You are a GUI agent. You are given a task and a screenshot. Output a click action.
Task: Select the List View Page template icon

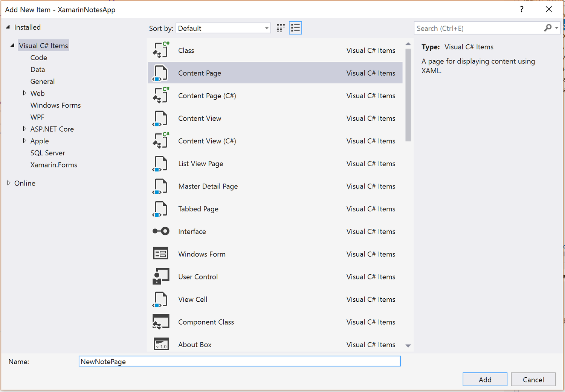161,163
